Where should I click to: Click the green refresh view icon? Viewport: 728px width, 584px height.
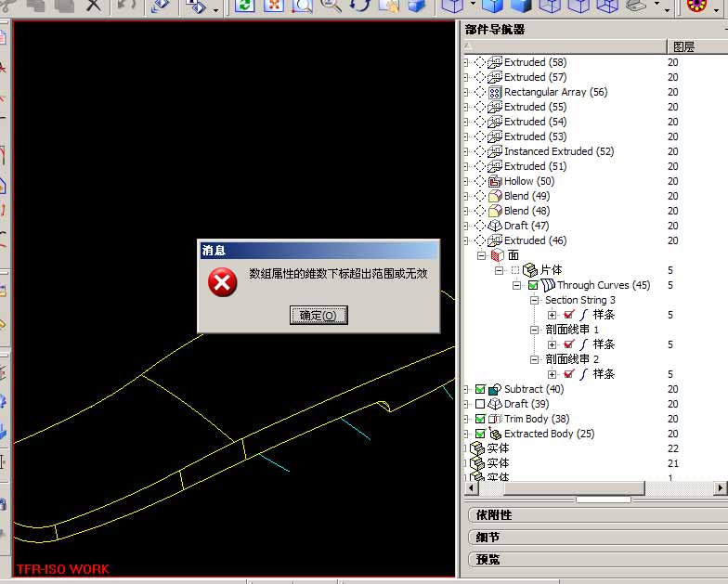245,6
